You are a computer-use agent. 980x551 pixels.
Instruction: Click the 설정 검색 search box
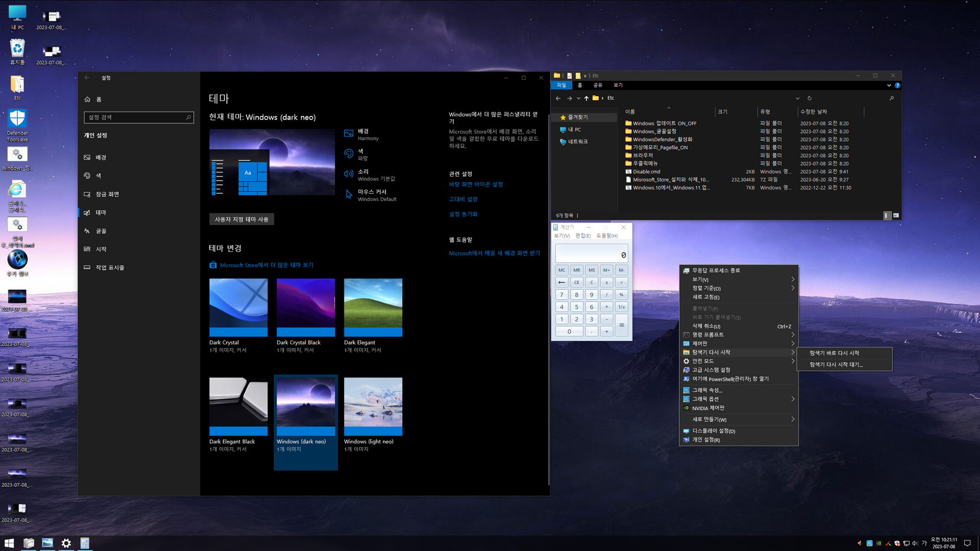pyautogui.click(x=139, y=117)
